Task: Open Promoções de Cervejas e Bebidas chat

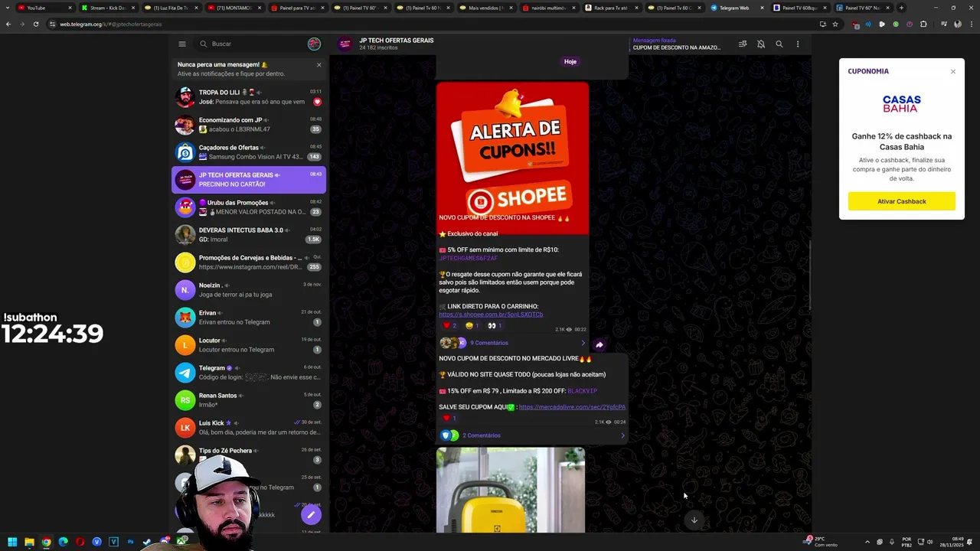Action: coord(249,262)
